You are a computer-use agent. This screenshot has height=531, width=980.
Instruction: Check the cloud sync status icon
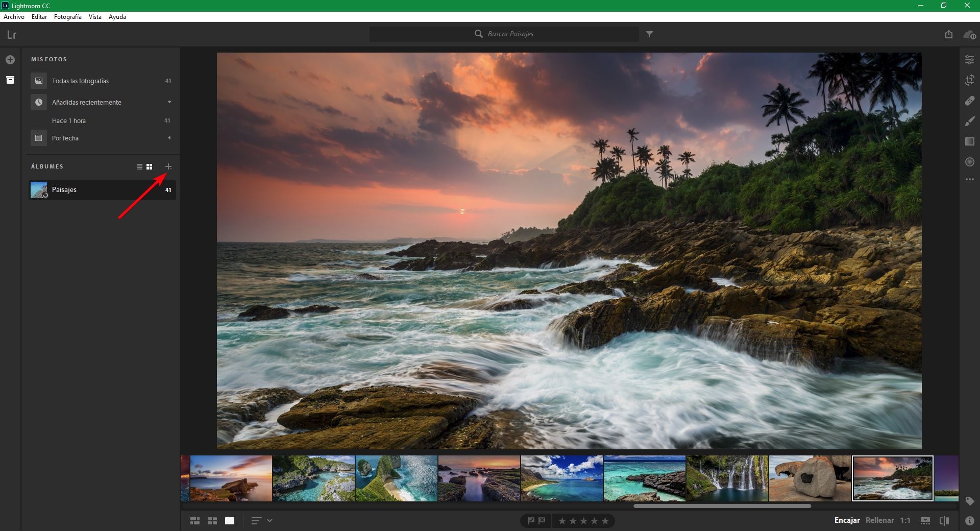(x=969, y=35)
